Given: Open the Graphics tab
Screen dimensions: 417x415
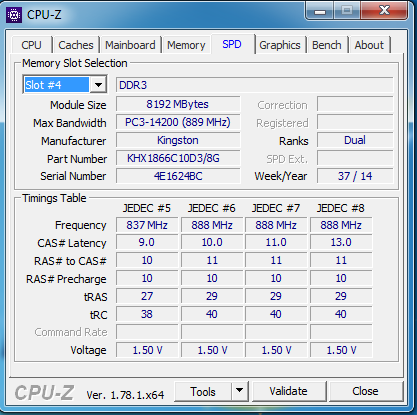Looking at the screenshot, I should point(280,45).
